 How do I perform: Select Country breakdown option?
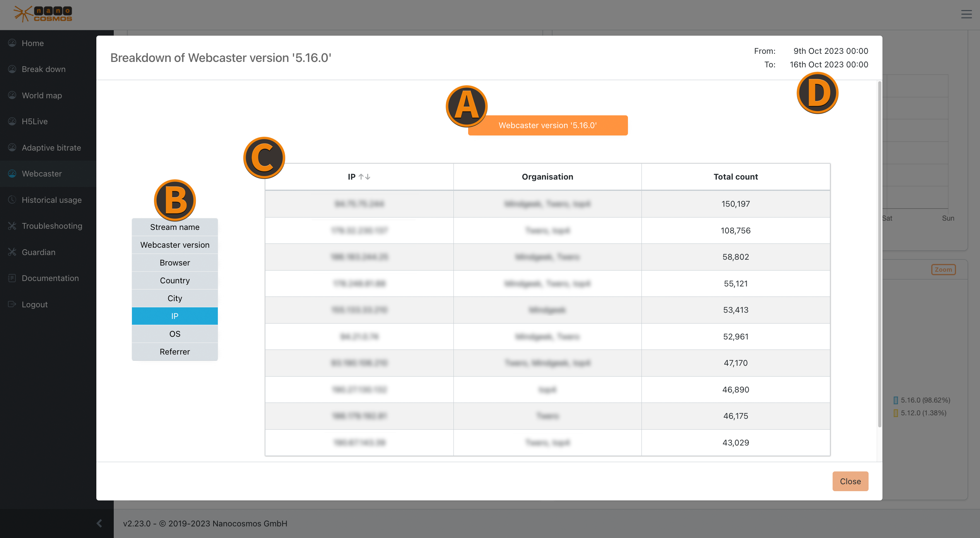[175, 281]
